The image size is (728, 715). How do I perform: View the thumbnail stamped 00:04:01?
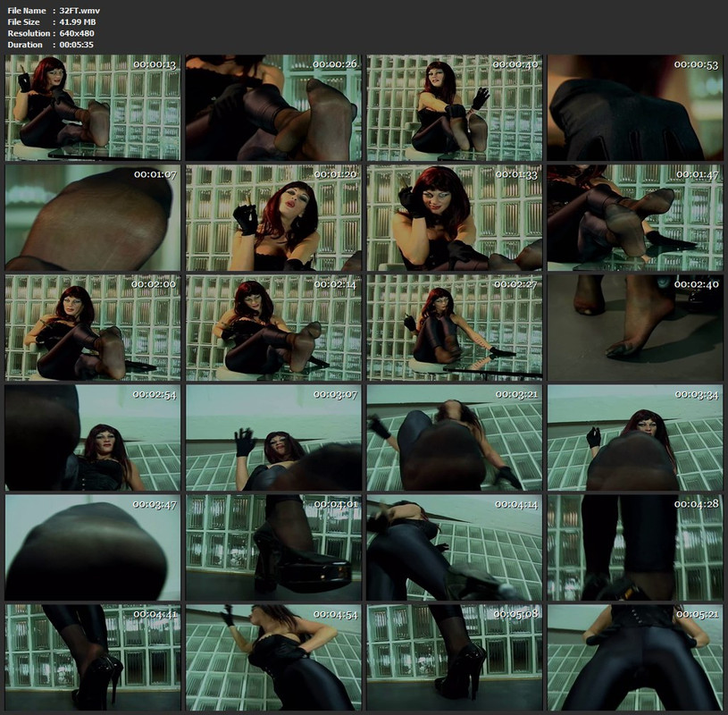coord(273,547)
